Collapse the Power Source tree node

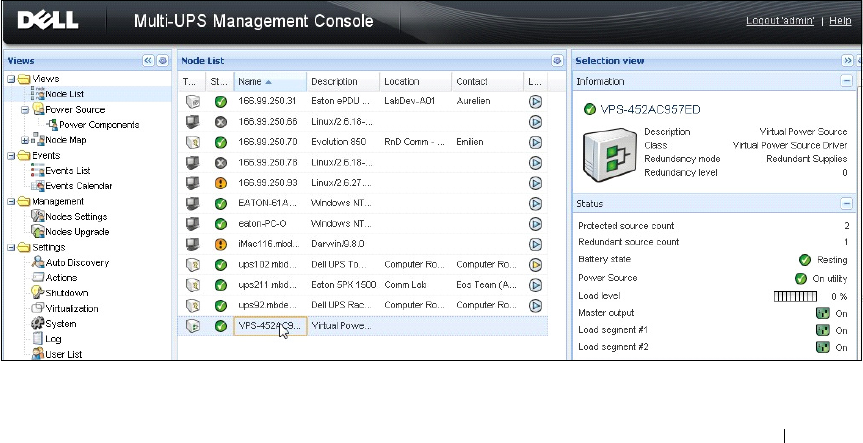click(x=24, y=110)
